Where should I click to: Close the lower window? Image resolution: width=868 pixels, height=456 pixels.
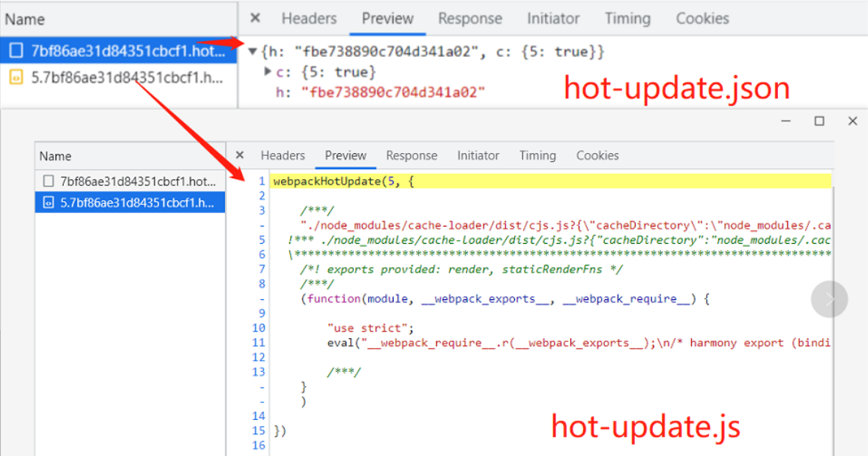click(852, 121)
